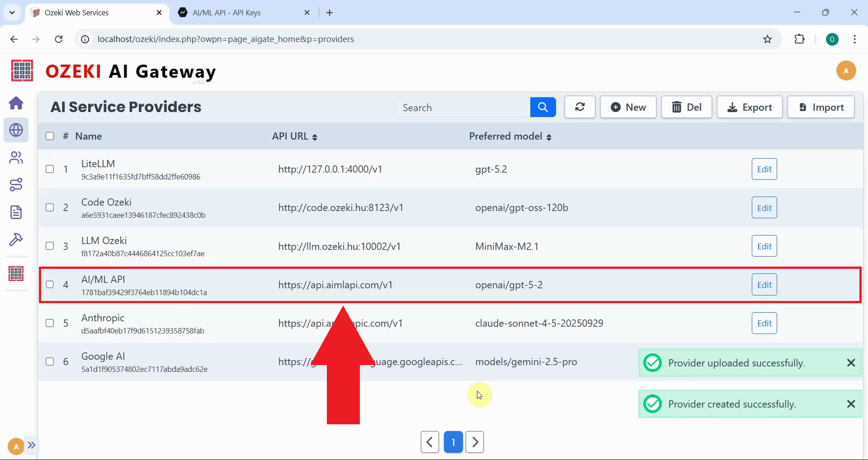Expand the sidebar with double-chevron arrow
Viewport: 868px width, 460px height.
tap(31, 445)
